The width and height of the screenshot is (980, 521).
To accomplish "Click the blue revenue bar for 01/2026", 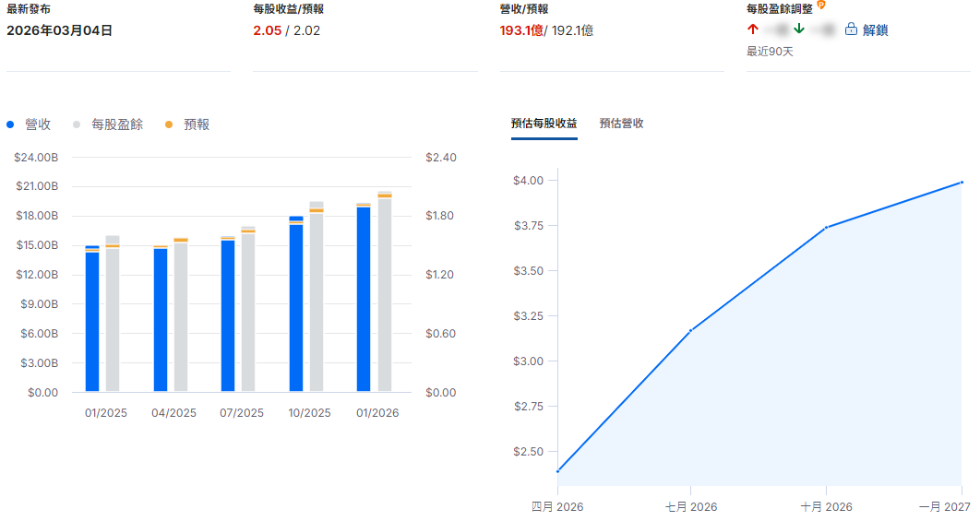I will (364, 297).
